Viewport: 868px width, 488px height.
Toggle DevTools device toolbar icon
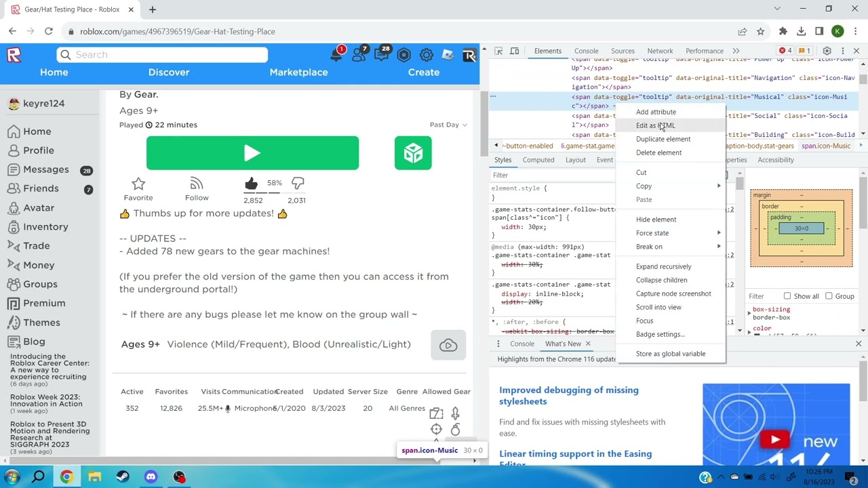[515, 51]
